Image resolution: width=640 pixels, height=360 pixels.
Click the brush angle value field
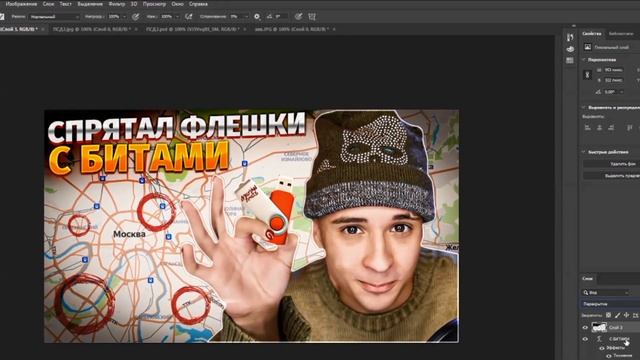(x=281, y=17)
